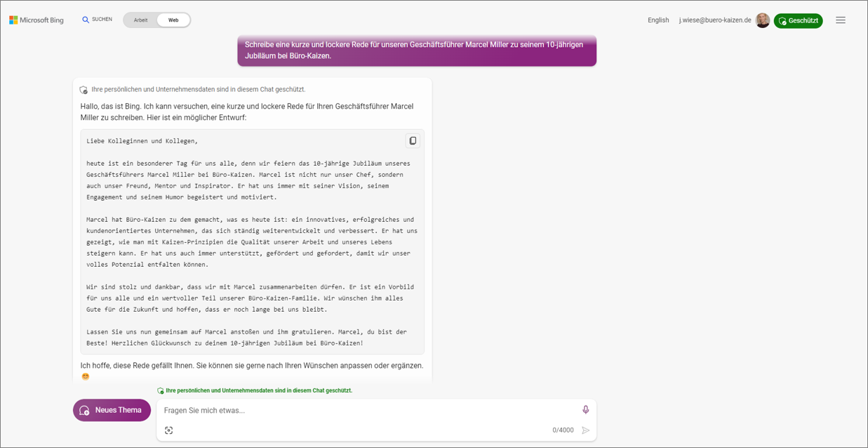
Task: Click the paragraph starting 'Lassen Sie uns nun gemeinsam'
Action: (x=246, y=338)
